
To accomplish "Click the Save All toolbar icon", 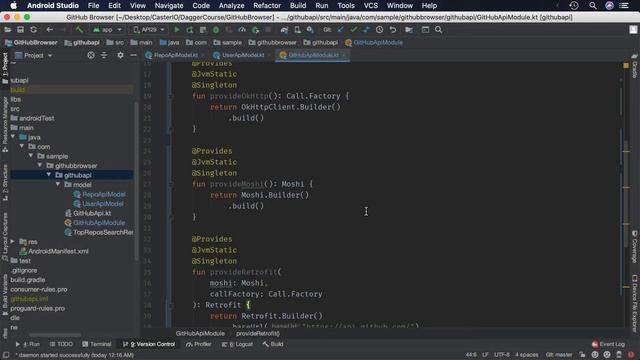I will (20, 30).
